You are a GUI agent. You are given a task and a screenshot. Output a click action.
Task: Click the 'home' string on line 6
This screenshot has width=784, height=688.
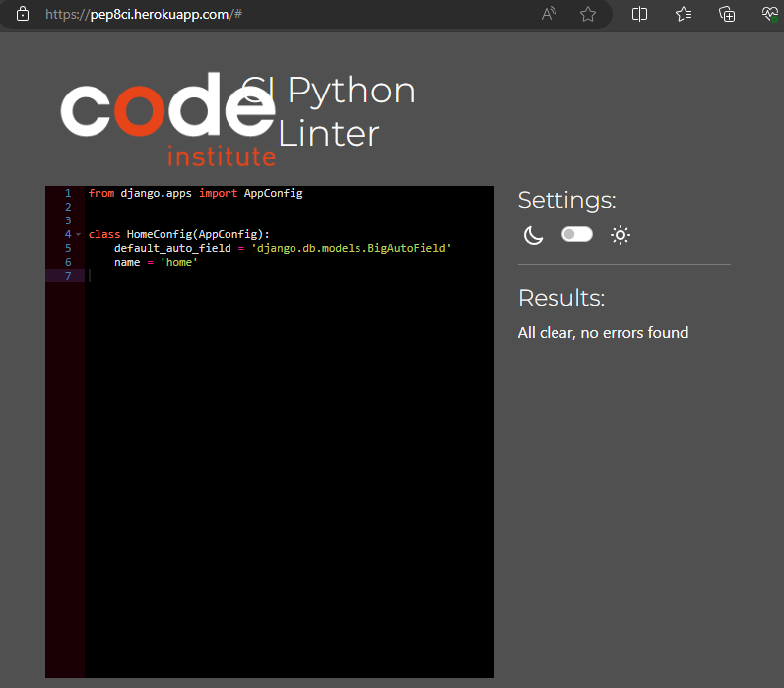click(x=179, y=262)
